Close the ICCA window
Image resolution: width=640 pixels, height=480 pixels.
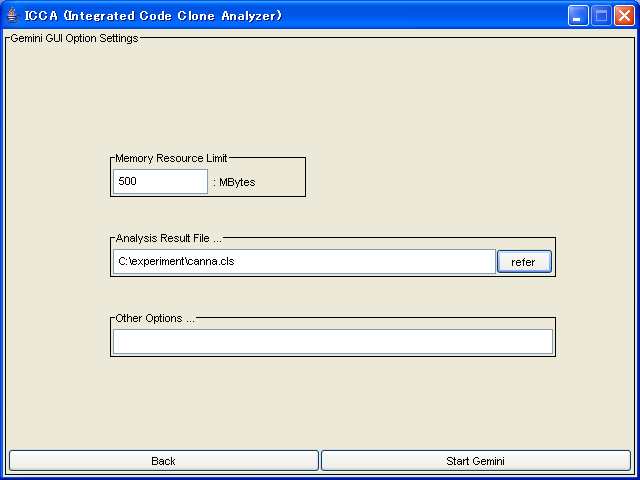[x=623, y=16]
